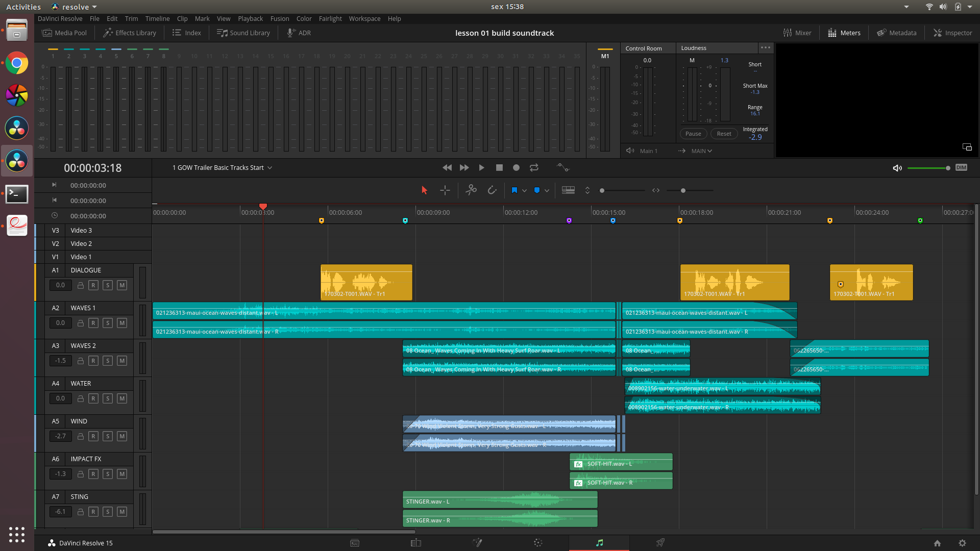This screenshot has height=551, width=980.
Task: Switch to the Edit page icon
Action: pos(416,543)
